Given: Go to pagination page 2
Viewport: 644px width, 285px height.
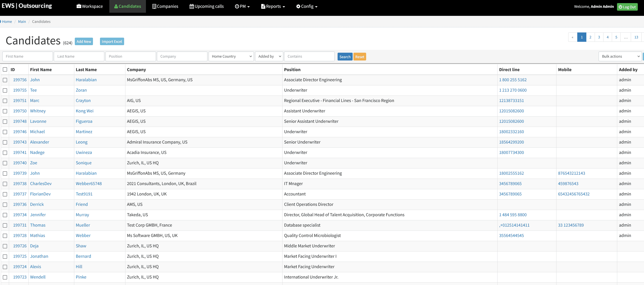Looking at the screenshot, I should click(590, 37).
